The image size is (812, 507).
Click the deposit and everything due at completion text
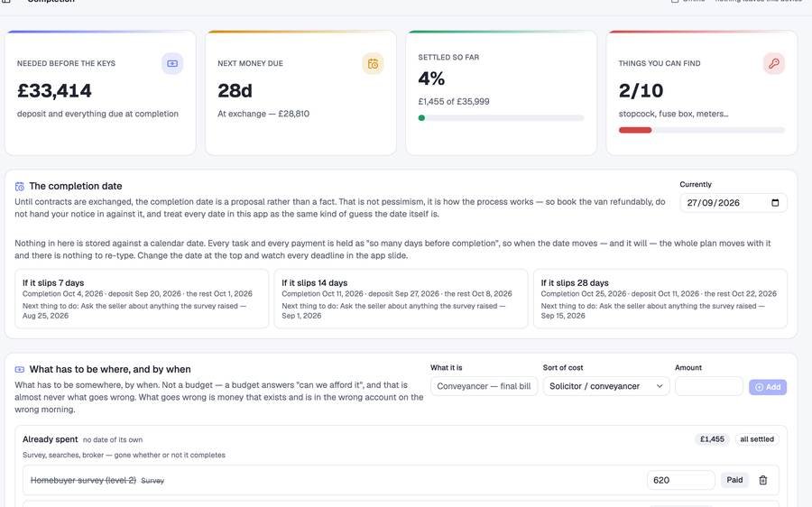click(97, 114)
